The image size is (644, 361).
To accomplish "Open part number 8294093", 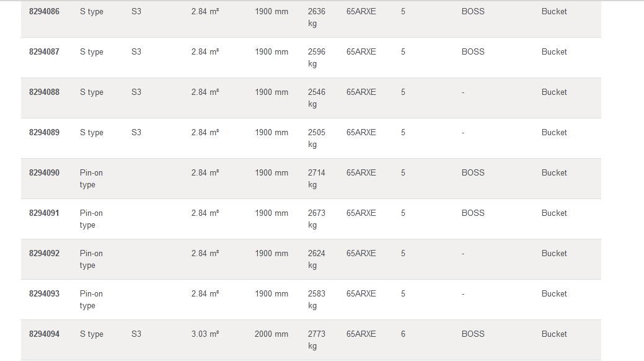I will [x=44, y=293].
